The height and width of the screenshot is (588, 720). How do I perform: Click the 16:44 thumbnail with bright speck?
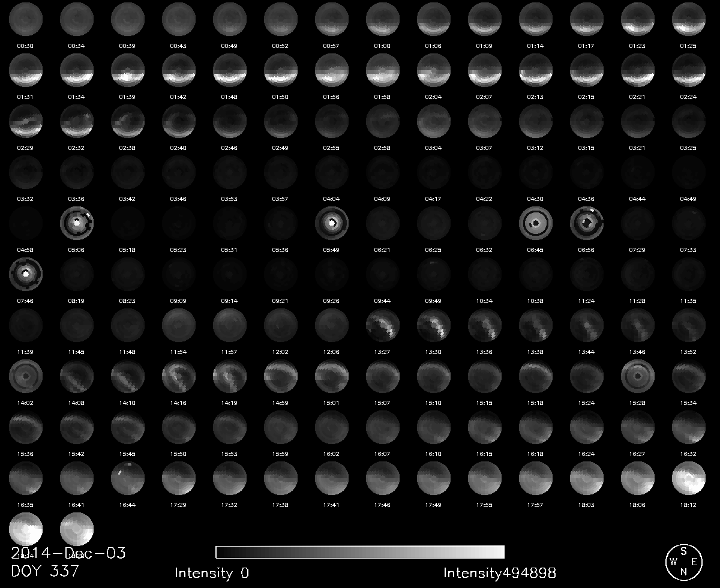click(127, 477)
